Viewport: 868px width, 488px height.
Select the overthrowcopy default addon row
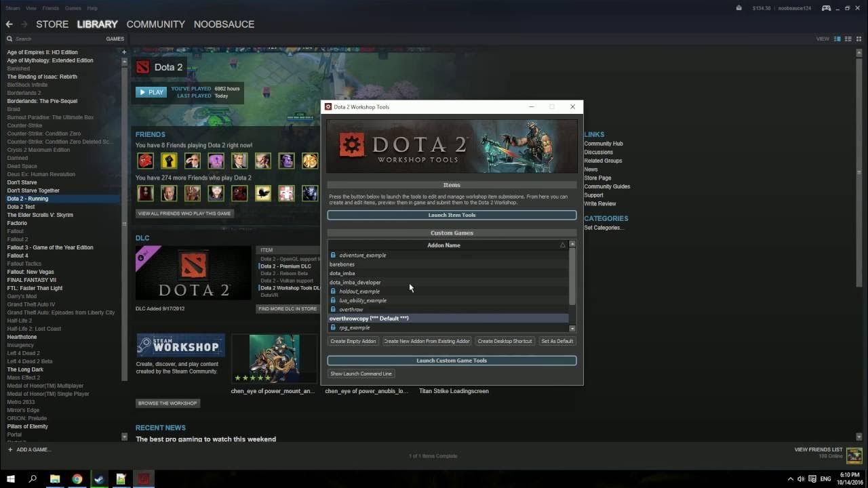448,319
